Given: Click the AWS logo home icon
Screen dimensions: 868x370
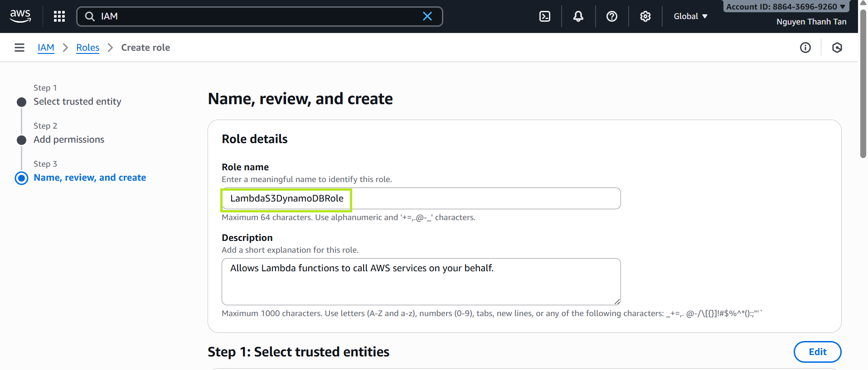Looking at the screenshot, I should tap(20, 16).
